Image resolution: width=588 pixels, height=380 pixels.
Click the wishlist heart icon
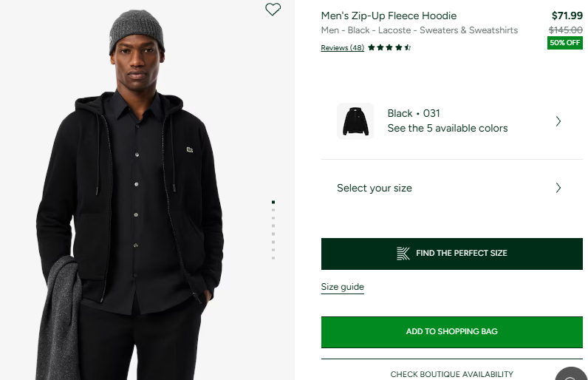pyautogui.click(x=273, y=10)
